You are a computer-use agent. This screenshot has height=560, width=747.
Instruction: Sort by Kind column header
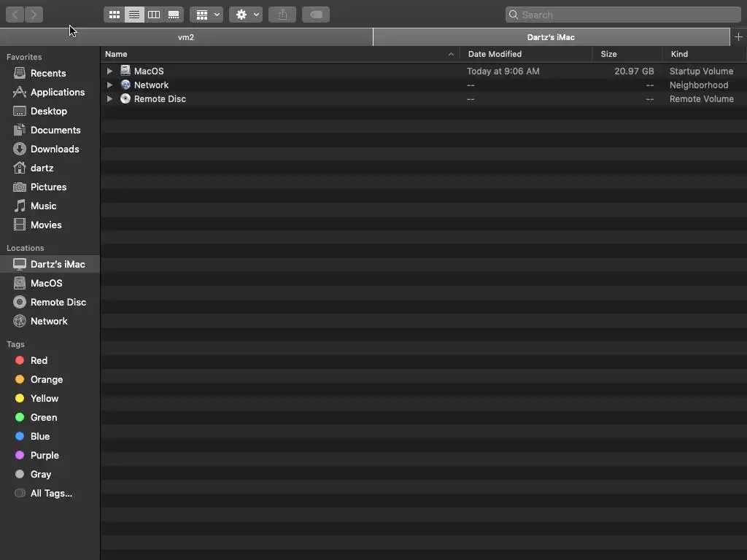click(705, 54)
